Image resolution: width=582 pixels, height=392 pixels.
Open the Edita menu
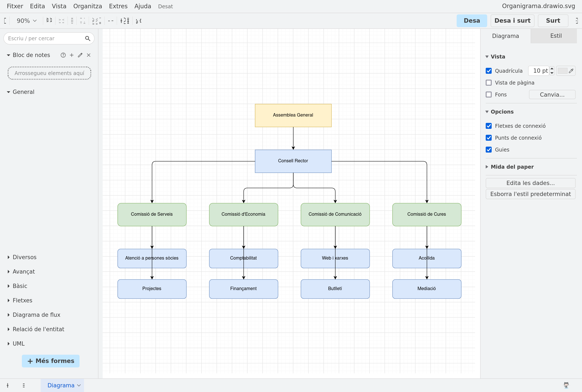[38, 6]
